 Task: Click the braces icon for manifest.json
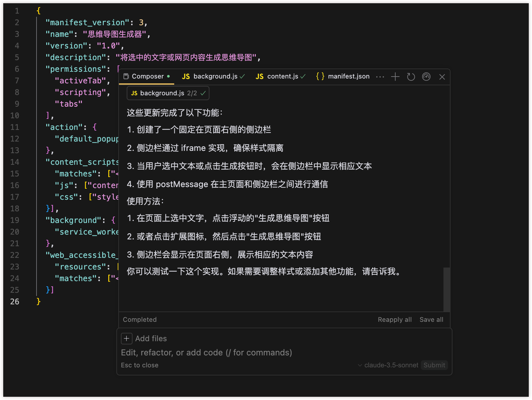[x=320, y=76]
